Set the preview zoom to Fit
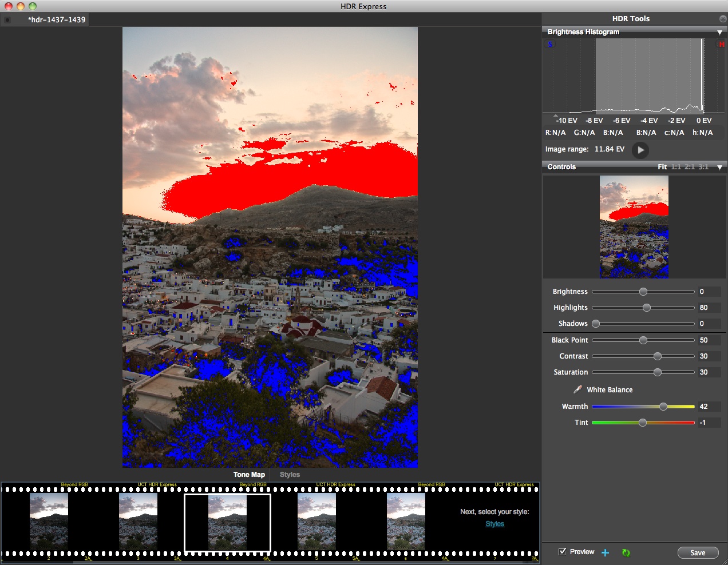728x565 pixels. (662, 167)
